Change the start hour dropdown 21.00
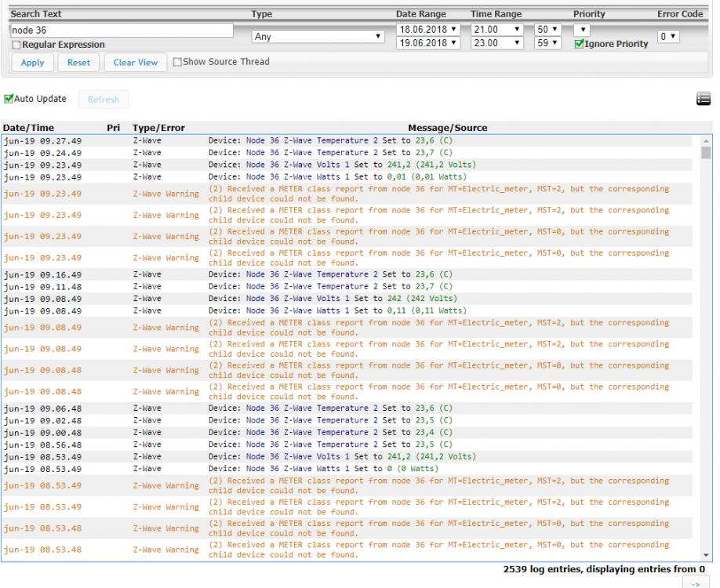 click(x=496, y=30)
